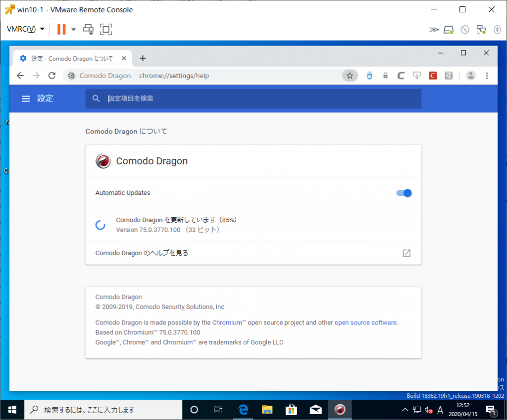Enter VMRC full screen mode

[x=106, y=29]
